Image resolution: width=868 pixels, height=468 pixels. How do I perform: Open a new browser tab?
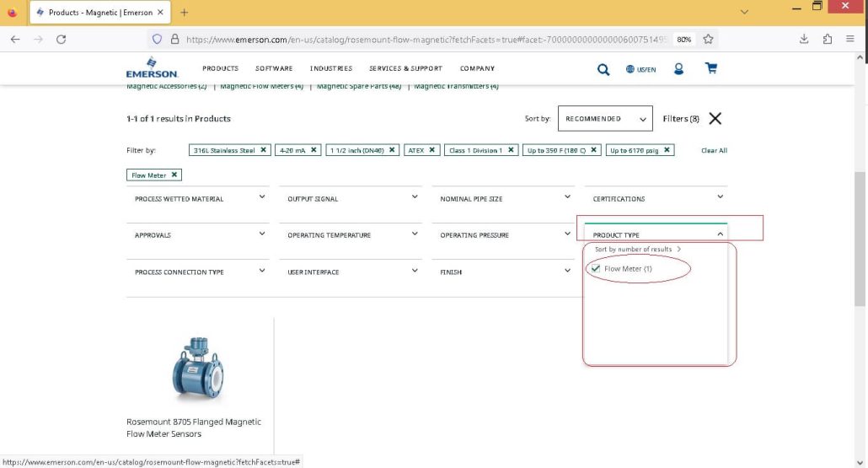(185, 12)
